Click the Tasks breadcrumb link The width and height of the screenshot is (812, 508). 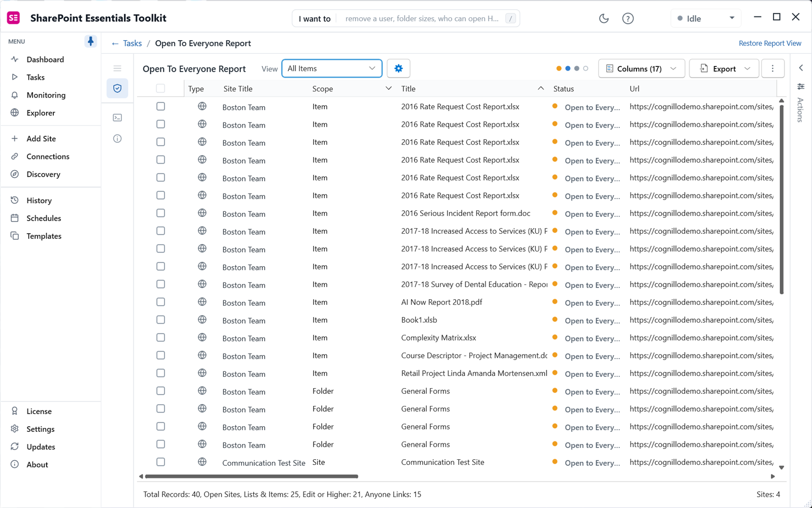point(132,44)
